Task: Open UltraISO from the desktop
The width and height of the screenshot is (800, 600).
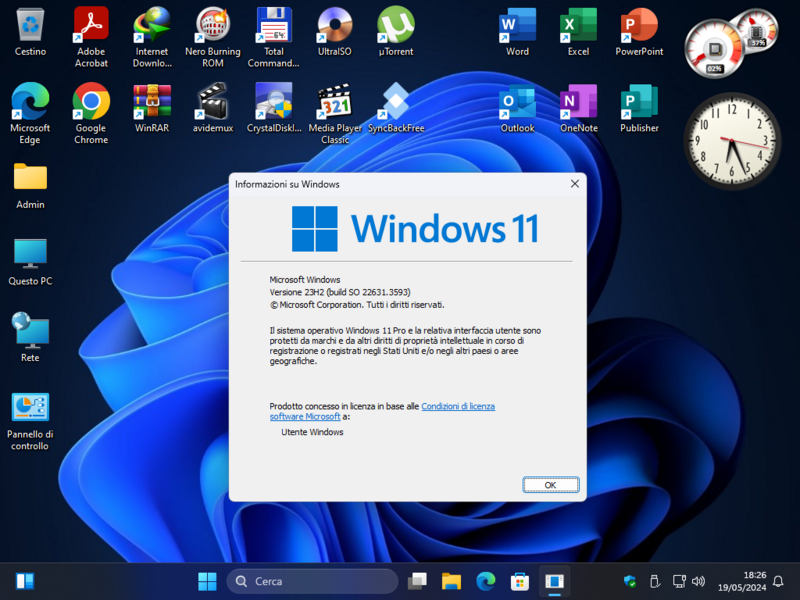Action: tap(334, 25)
